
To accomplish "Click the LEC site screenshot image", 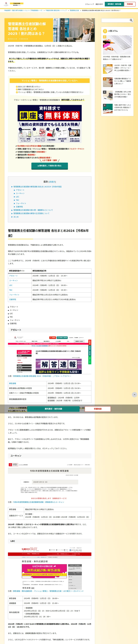I will click(x=50, y=568).
